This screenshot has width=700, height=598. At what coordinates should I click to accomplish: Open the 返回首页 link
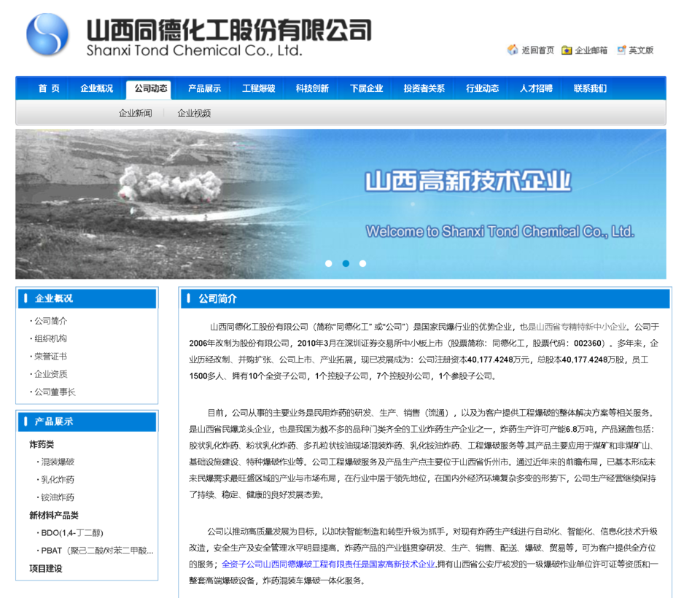pyautogui.click(x=538, y=50)
